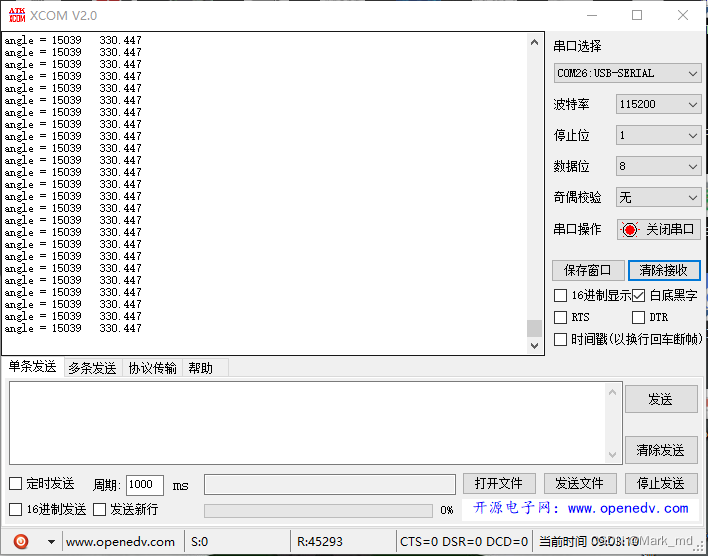Toggle the 时间戳 timestamp checkbox
This screenshot has width=708, height=556.
tap(560, 339)
